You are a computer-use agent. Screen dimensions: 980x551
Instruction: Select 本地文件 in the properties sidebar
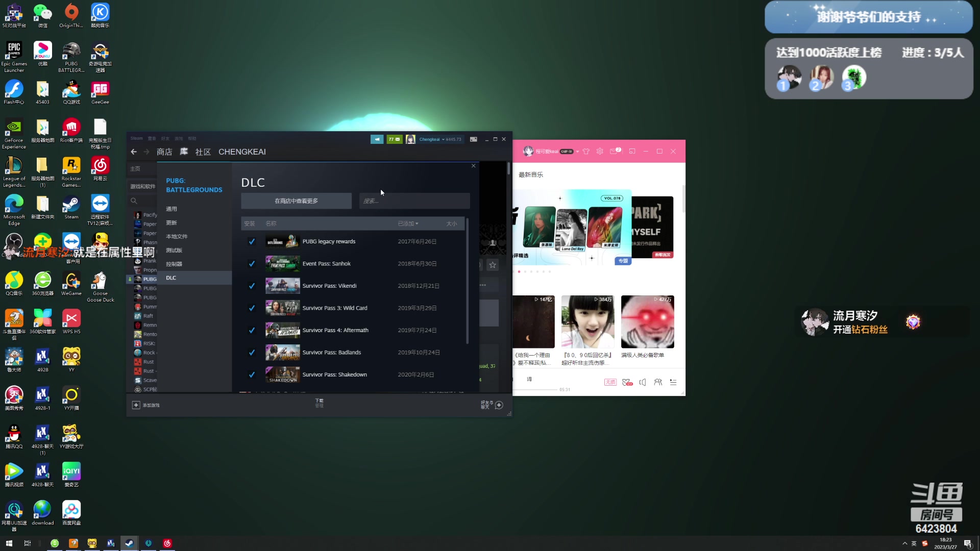[x=177, y=237]
